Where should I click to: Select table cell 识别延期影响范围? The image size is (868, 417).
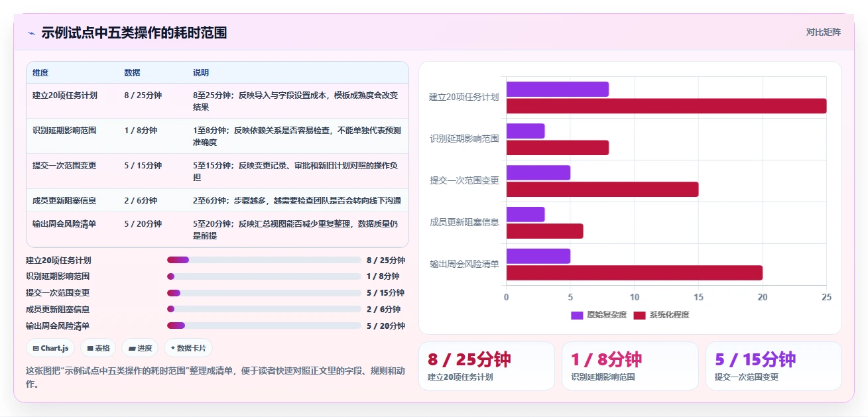click(64, 130)
